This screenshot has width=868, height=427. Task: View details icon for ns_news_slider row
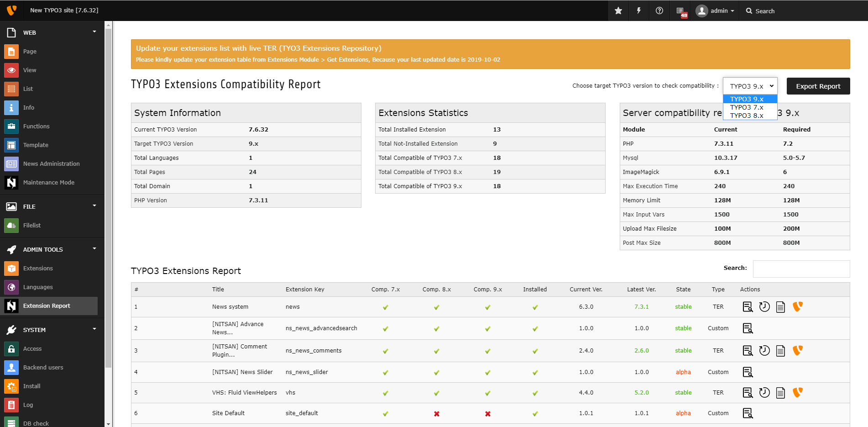click(x=748, y=372)
